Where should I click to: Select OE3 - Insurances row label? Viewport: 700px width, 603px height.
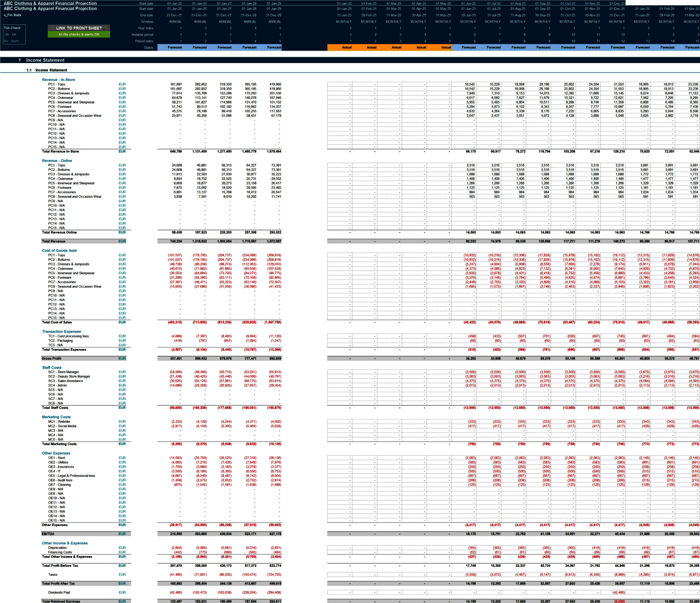[61, 467]
